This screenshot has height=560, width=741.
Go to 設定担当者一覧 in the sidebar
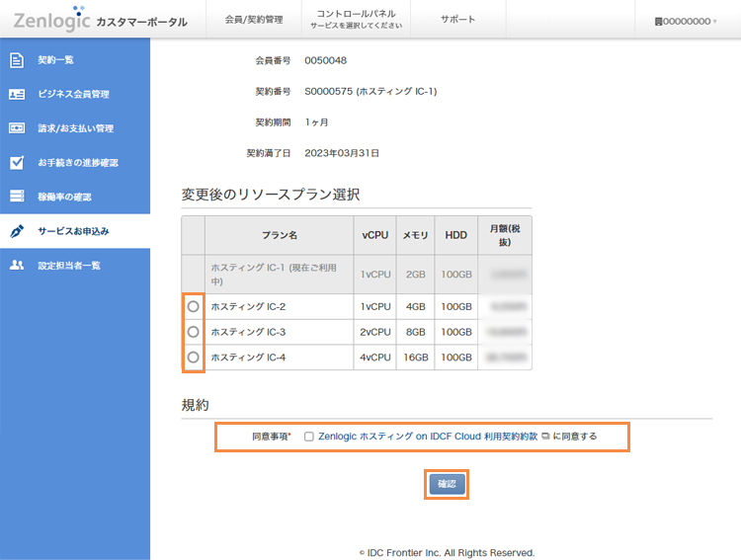click(75, 265)
